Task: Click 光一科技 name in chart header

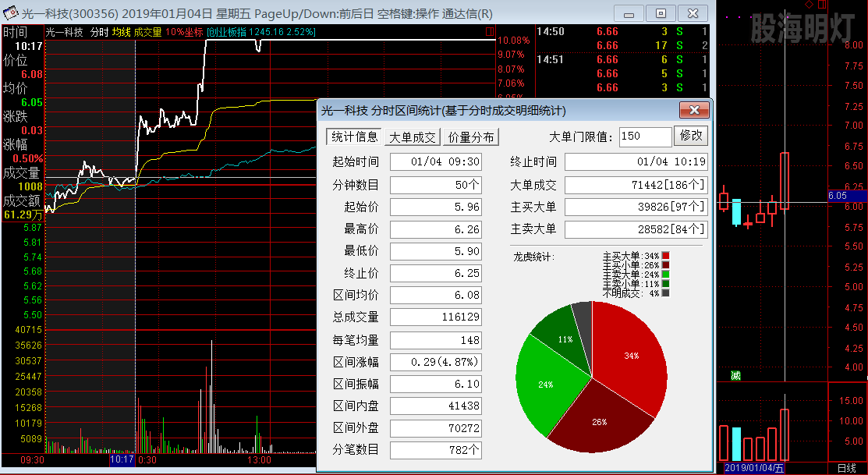Action: pyautogui.click(x=64, y=32)
